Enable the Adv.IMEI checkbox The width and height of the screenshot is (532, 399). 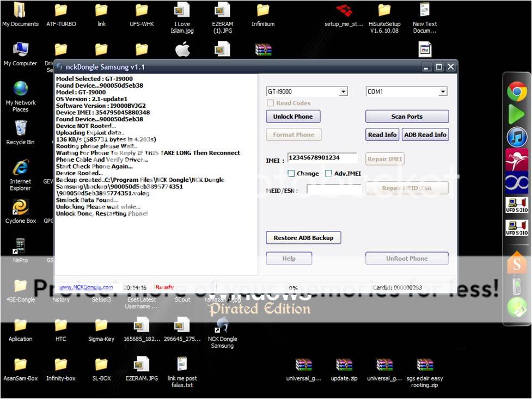[x=328, y=174]
